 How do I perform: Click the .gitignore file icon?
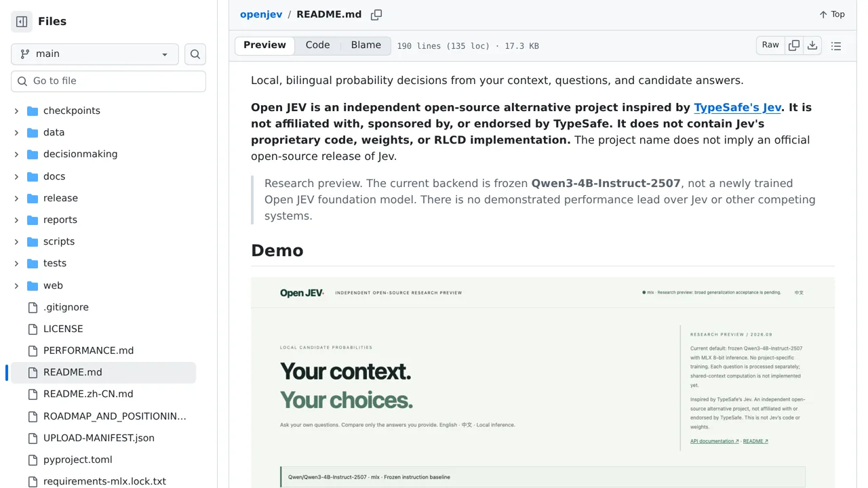coord(33,307)
